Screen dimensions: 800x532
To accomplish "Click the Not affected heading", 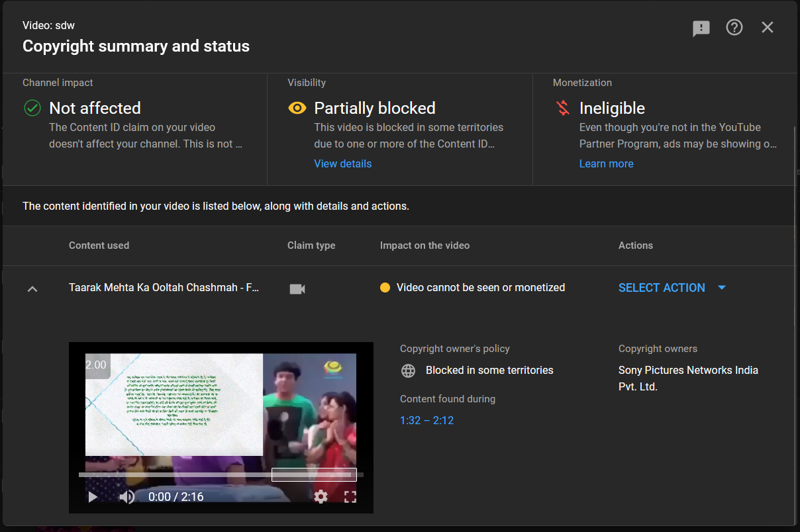I will point(95,108).
